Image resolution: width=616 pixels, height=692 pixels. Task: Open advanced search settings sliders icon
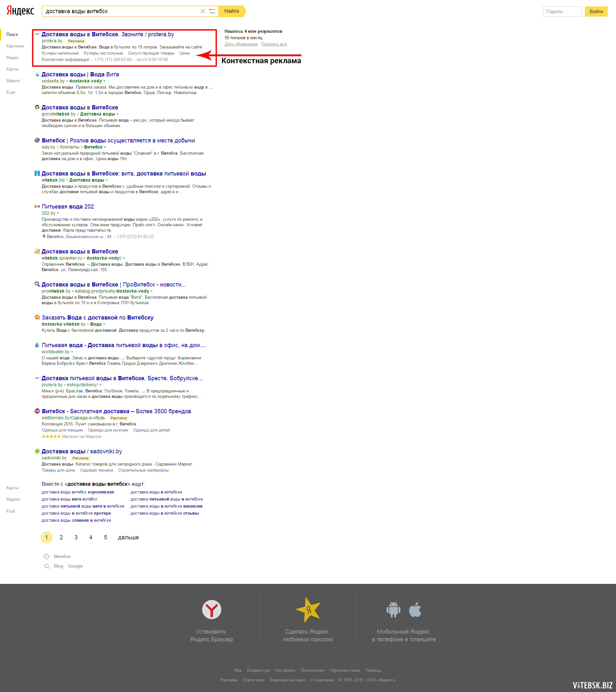(x=212, y=11)
